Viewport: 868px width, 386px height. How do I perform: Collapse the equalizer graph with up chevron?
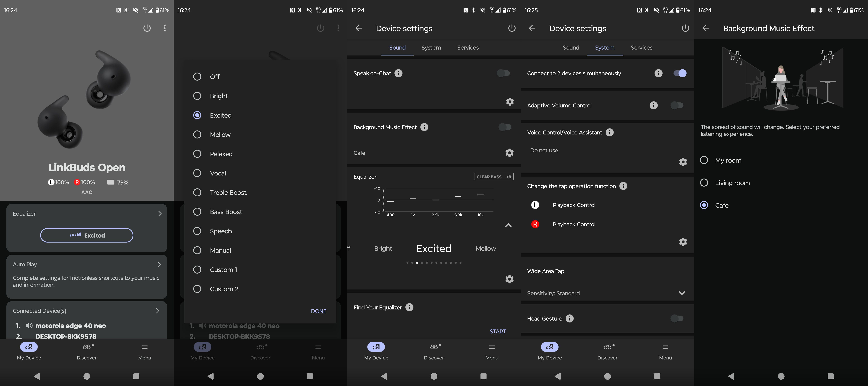point(508,225)
